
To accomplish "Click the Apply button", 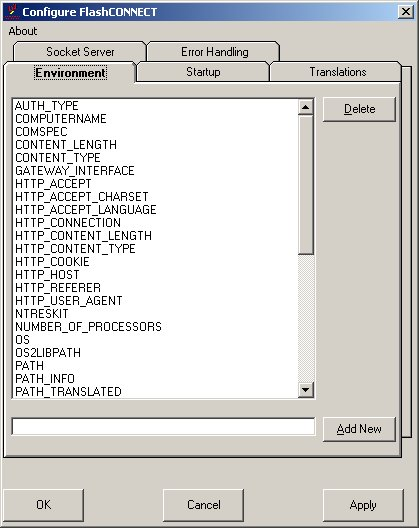I will click(363, 505).
